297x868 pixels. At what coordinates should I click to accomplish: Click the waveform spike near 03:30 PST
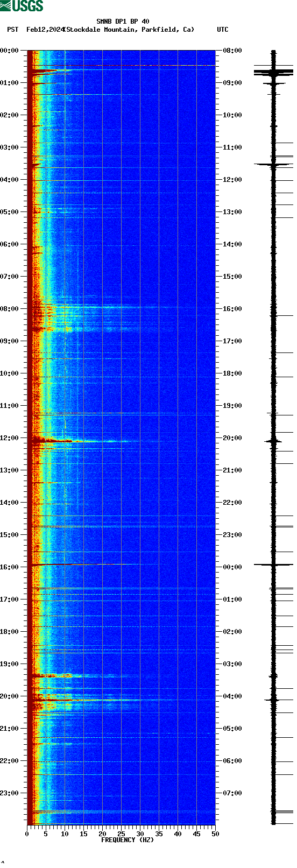[x=273, y=165]
